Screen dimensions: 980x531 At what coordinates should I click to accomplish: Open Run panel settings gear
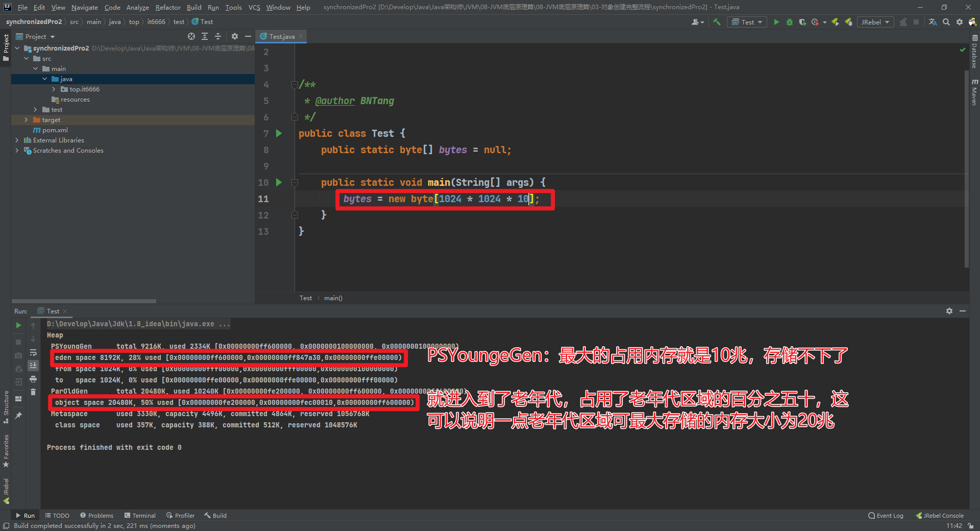[949, 311]
